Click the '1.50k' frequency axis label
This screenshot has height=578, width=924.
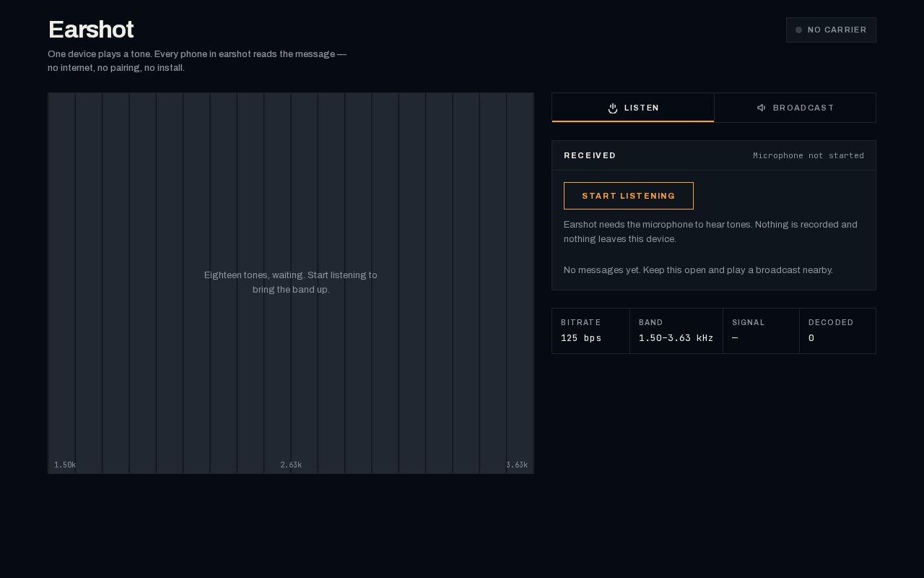tap(65, 465)
